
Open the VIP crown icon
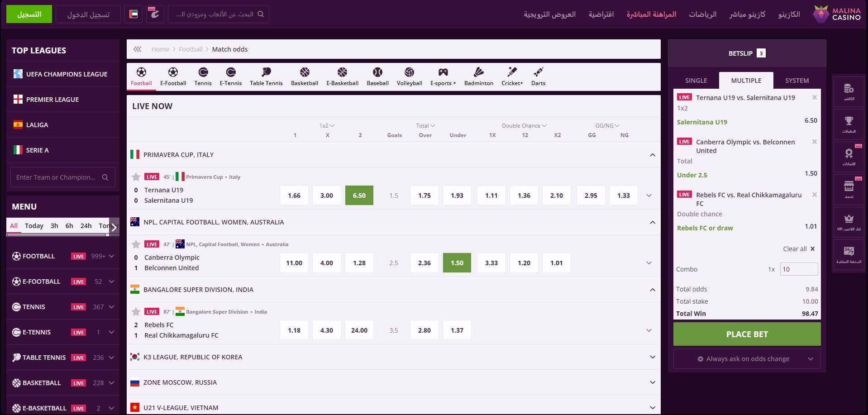pos(849,221)
